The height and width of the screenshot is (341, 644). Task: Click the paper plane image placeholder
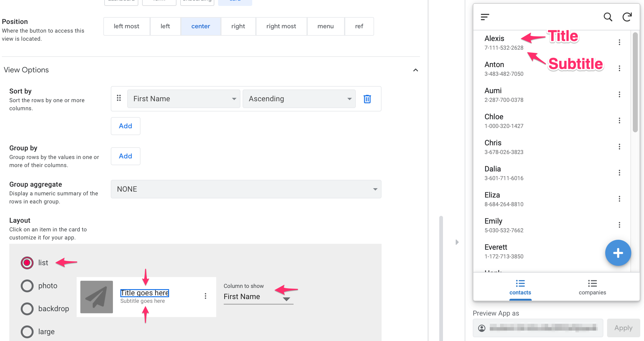96,297
